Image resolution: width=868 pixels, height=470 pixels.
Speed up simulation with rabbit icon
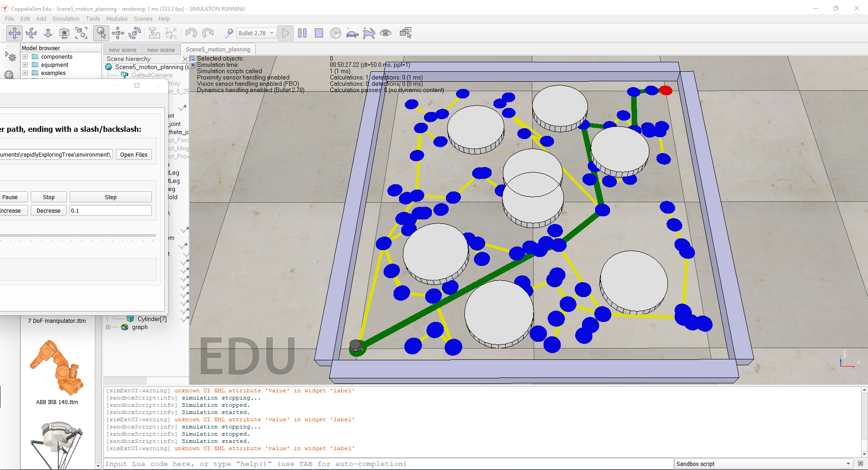[x=369, y=33]
